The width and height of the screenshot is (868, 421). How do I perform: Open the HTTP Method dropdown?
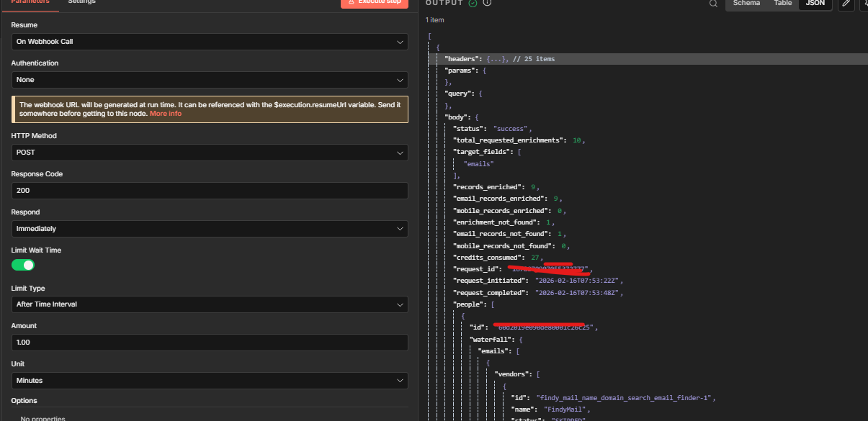[209, 153]
